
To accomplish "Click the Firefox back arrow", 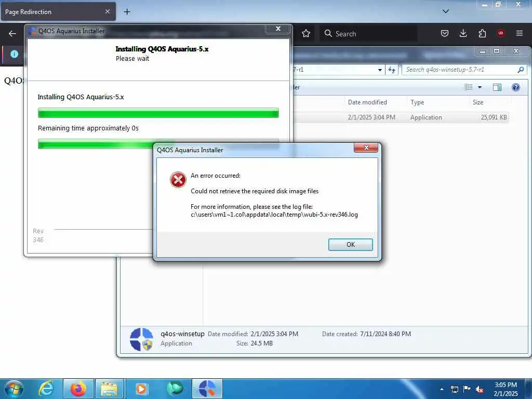I will coord(12,34).
